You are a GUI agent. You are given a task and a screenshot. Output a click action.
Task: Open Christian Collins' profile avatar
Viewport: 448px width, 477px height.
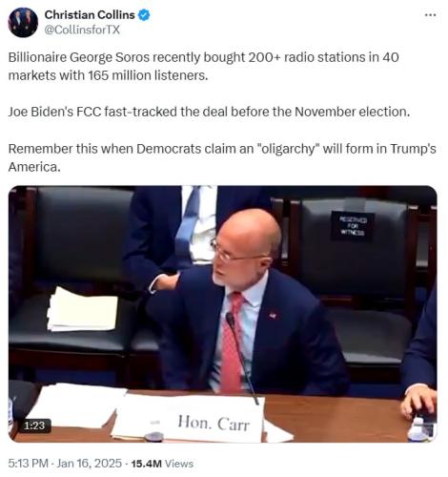pos(23,22)
